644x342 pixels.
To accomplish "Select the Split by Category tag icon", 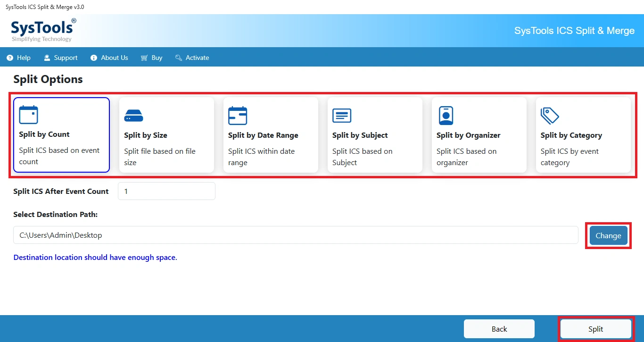I will (x=550, y=116).
